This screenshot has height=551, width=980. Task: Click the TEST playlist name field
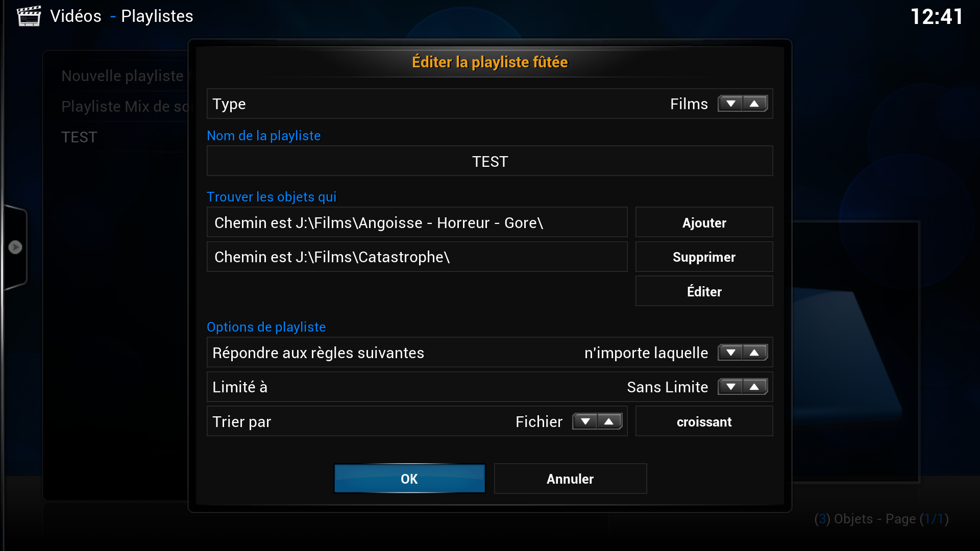tap(489, 161)
